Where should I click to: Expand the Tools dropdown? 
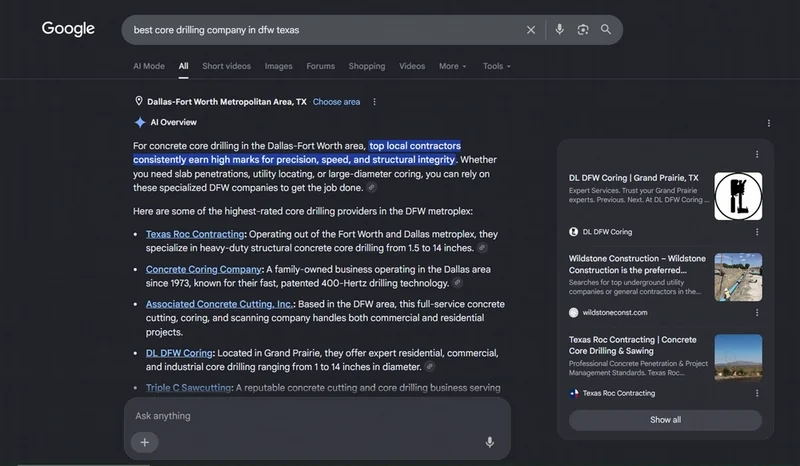[x=496, y=66]
